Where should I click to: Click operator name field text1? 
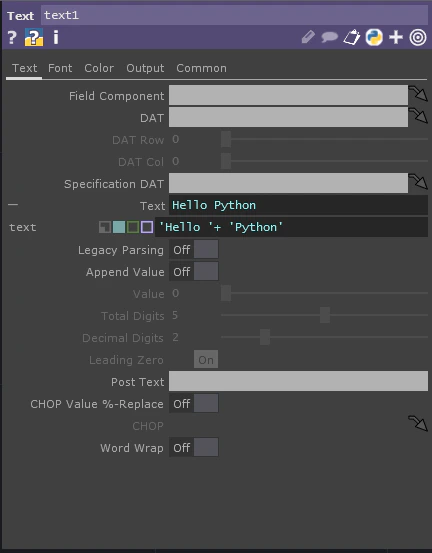(x=234, y=15)
